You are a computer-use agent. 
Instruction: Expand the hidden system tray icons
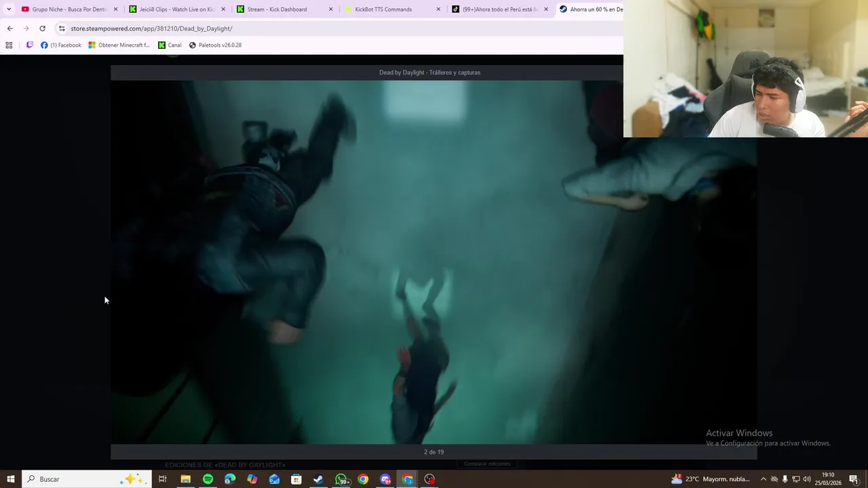[x=763, y=479]
